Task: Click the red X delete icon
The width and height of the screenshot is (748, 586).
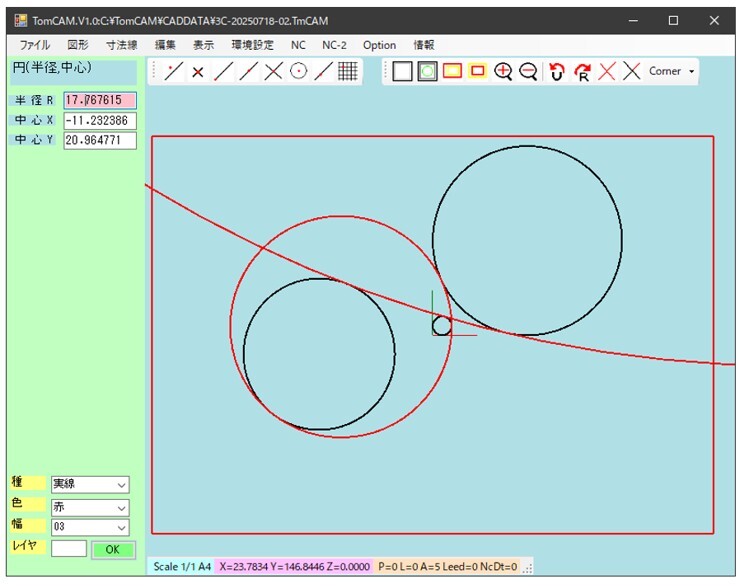Action: click(606, 71)
